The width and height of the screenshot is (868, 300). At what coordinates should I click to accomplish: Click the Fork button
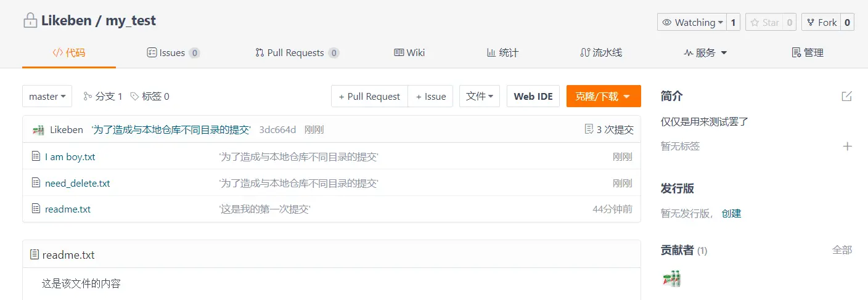[821, 22]
